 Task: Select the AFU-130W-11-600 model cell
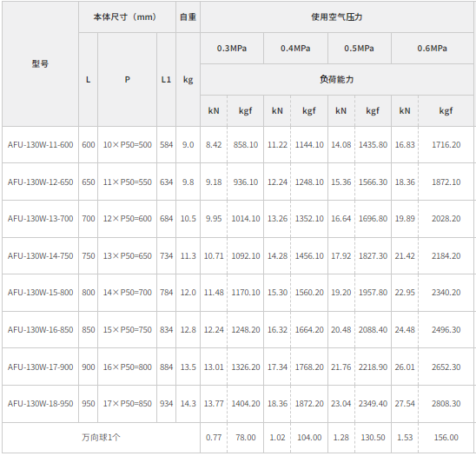(40, 145)
